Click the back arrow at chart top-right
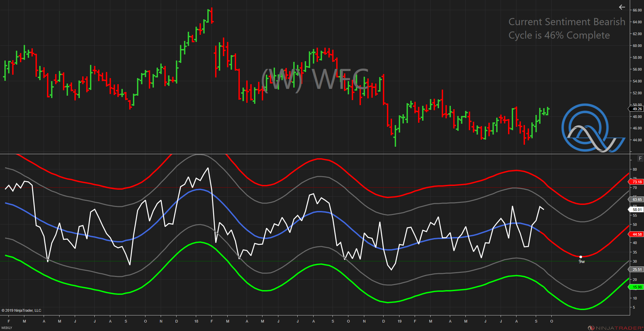Image resolution: width=644 pixels, height=331 pixels. point(622,7)
